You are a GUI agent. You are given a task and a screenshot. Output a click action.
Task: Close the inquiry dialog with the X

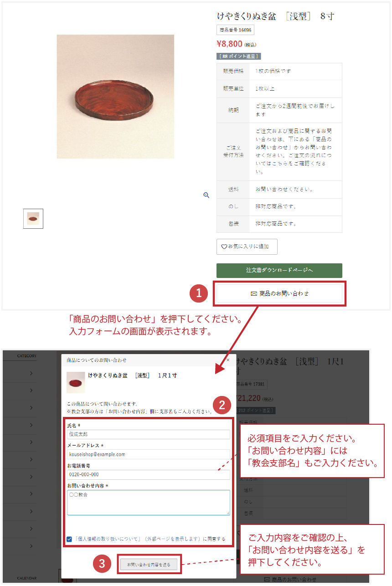[x=228, y=360]
